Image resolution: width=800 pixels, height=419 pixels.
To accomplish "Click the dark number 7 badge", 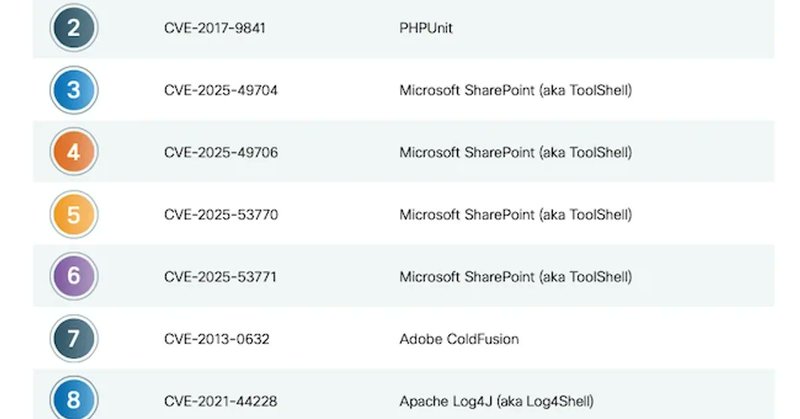I will [73, 339].
